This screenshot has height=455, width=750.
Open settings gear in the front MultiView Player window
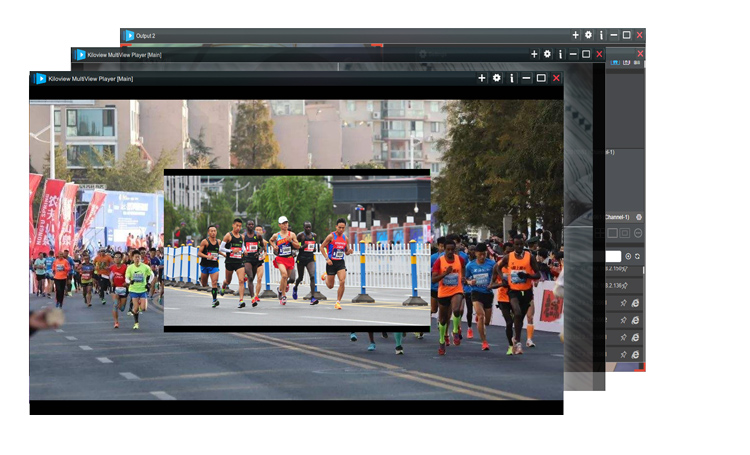497,78
